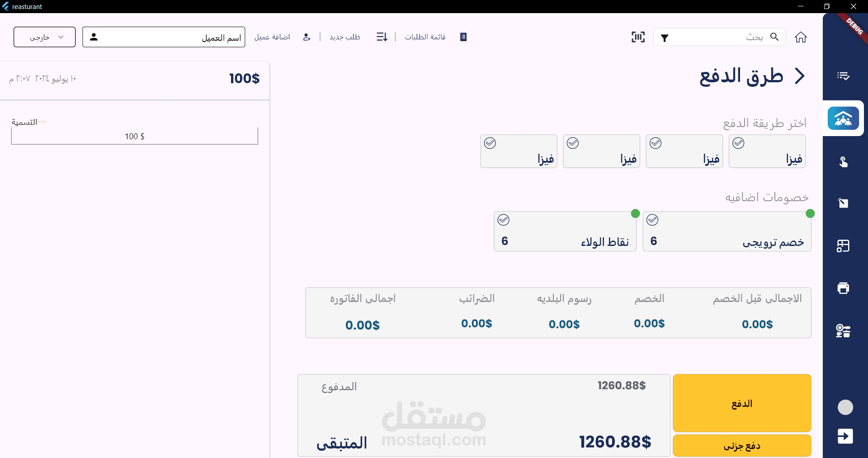Minimize the reasturant window
The width and height of the screenshot is (868, 458).
pos(801,6)
